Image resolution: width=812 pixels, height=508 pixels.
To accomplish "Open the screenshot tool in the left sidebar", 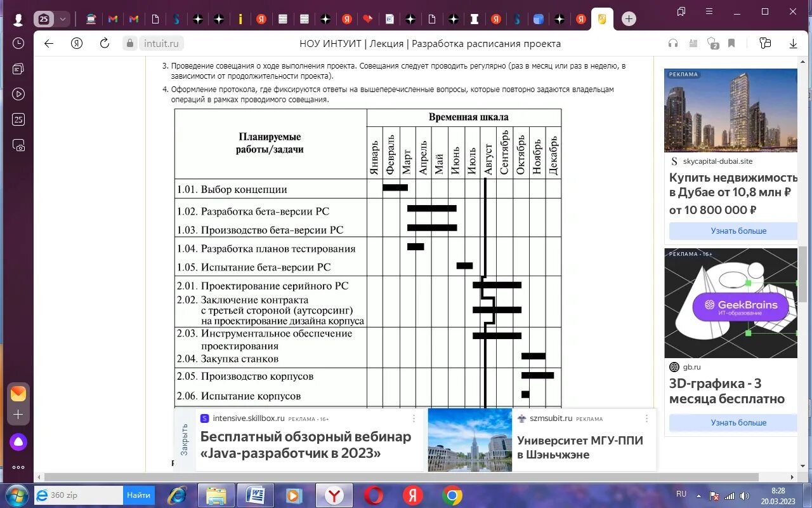I will coord(17,145).
